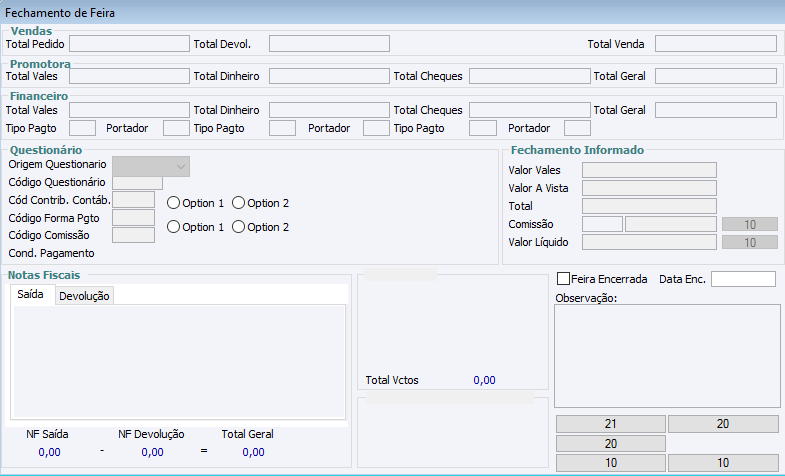Focus the Promotora Total Dinheiro field

pyautogui.click(x=329, y=76)
